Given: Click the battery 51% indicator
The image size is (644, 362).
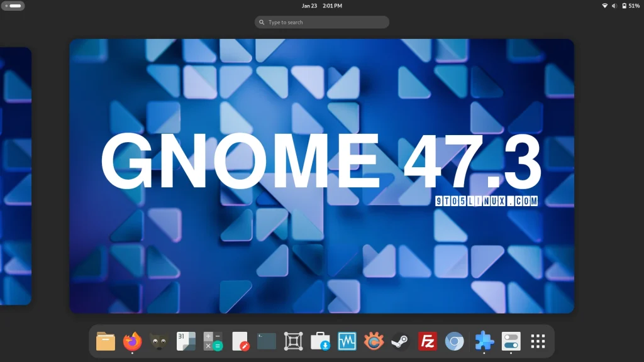Looking at the screenshot, I should tap(630, 6).
